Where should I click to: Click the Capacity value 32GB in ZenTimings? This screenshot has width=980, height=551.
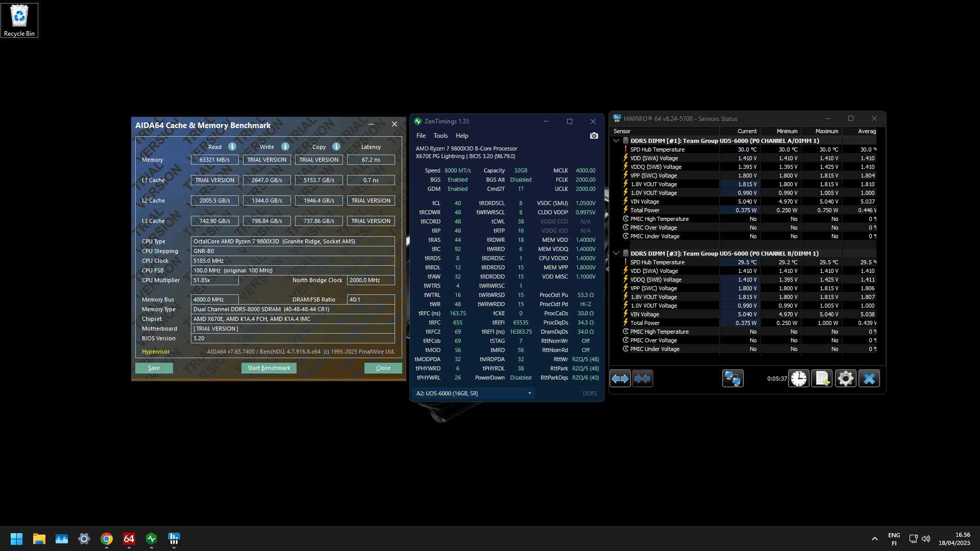(521, 170)
